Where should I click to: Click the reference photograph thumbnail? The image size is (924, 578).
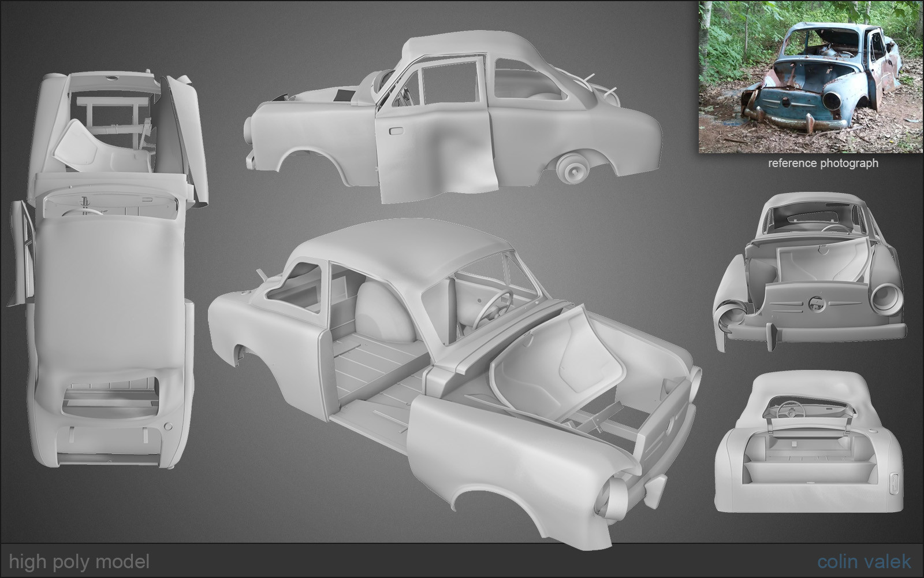(811, 76)
